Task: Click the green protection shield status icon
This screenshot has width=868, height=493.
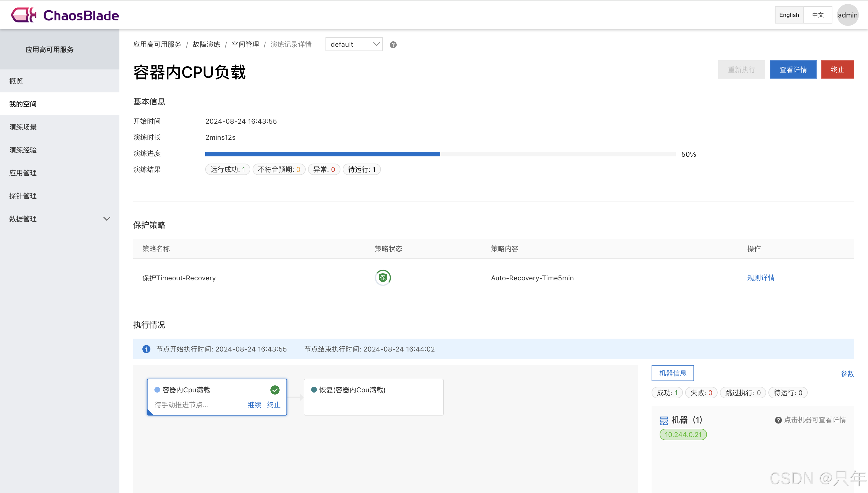Action: [383, 278]
